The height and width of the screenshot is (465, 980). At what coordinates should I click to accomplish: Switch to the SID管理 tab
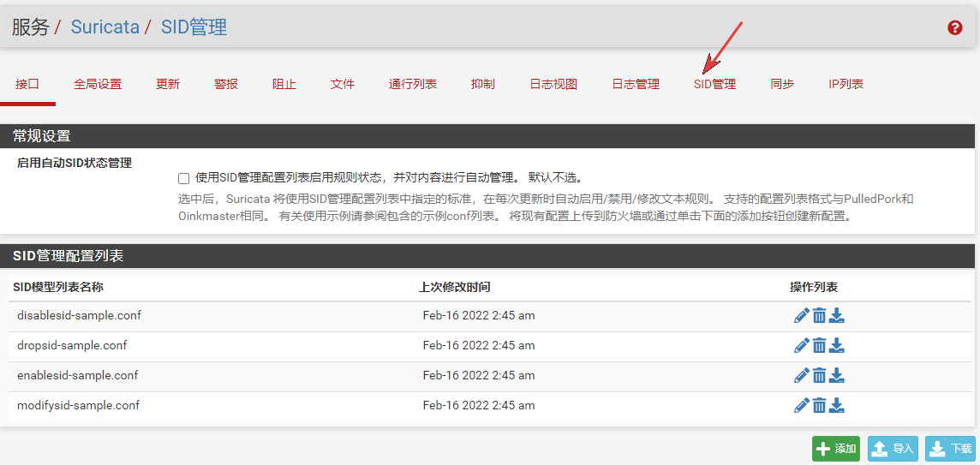tap(714, 84)
